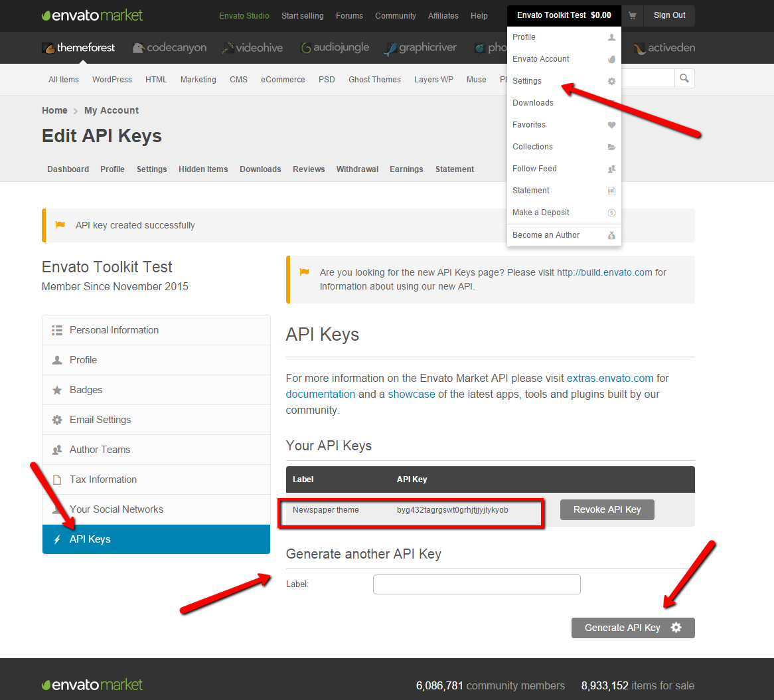
Task: Open the extras.envato.com link
Action: (x=610, y=379)
